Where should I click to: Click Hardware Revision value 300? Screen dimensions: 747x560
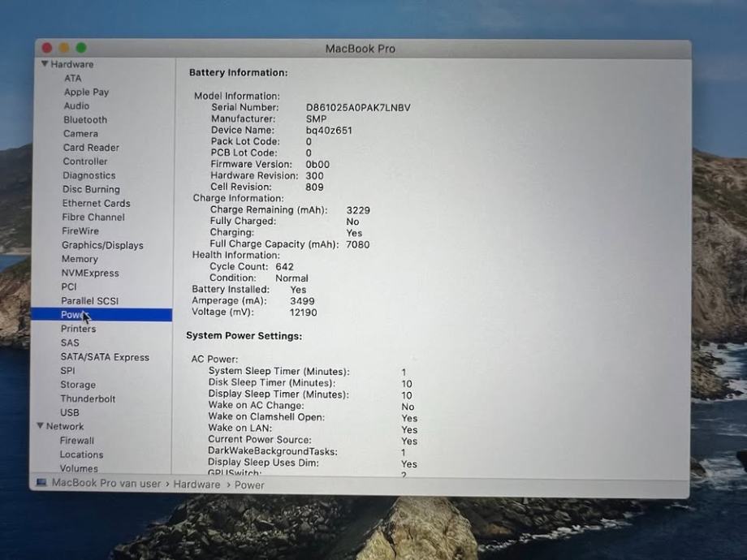pyautogui.click(x=314, y=176)
